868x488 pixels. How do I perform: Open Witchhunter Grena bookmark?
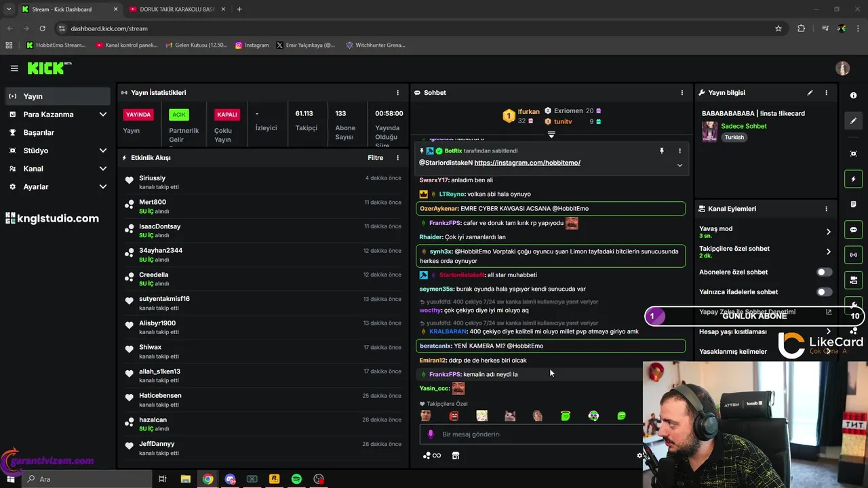click(x=376, y=45)
